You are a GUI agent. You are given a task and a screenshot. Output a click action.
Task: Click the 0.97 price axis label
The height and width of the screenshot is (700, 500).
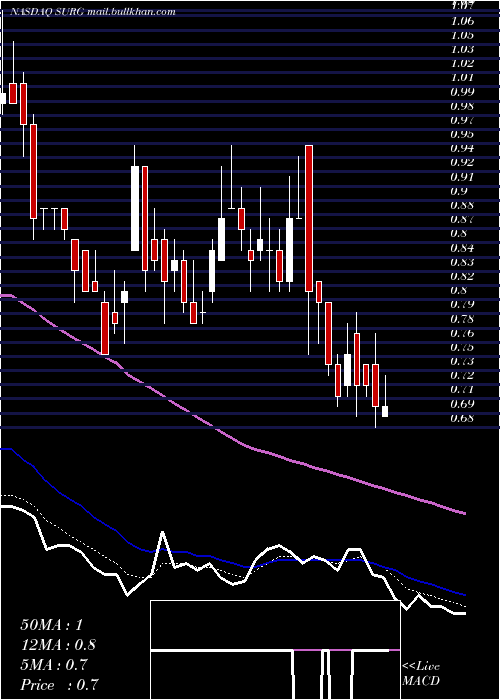tap(464, 120)
